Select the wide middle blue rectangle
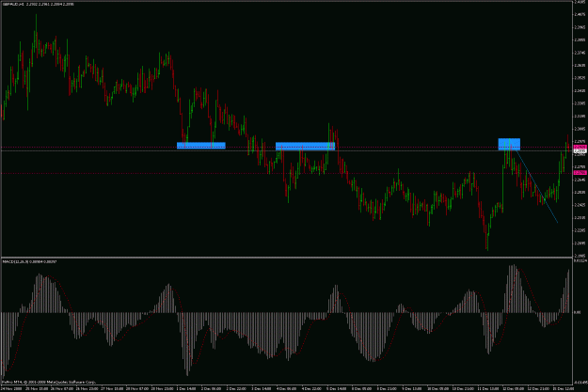Screen dimensions: 588x392 coord(305,146)
